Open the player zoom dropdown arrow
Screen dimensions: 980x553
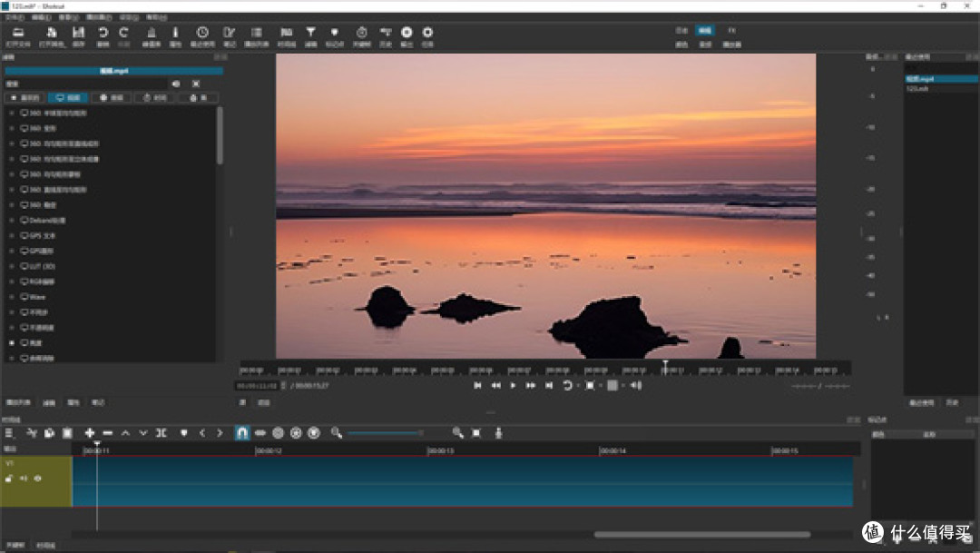pos(600,386)
